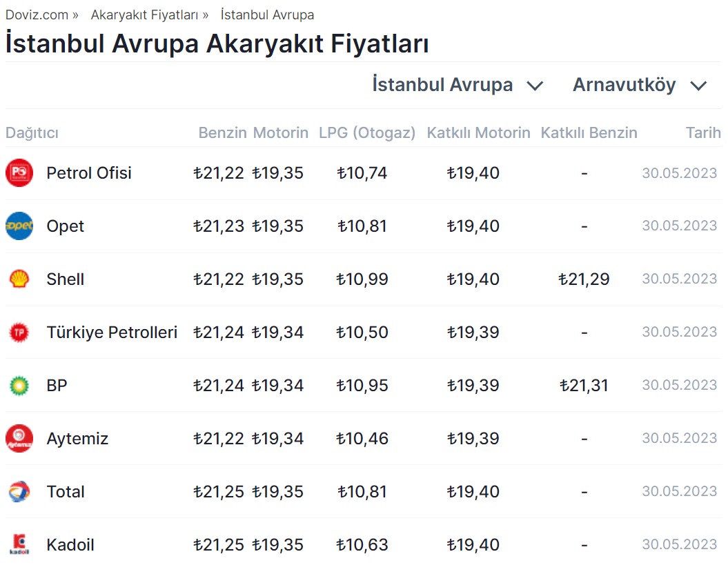Viewport: 728px width, 574px height.
Task: Click the İstanbul Avrupa breadcrumb
Action: coord(267,14)
